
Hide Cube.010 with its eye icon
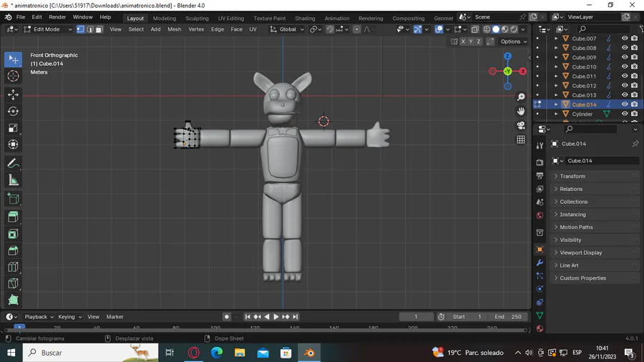(625, 67)
